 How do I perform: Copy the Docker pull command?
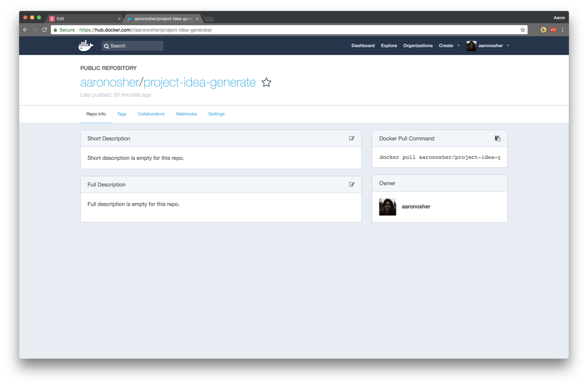coord(498,138)
